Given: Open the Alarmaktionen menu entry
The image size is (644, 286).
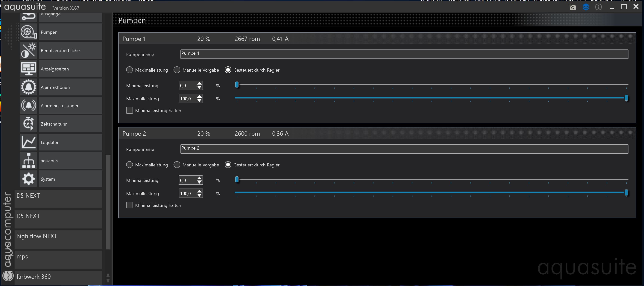Looking at the screenshot, I should (x=71, y=87).
